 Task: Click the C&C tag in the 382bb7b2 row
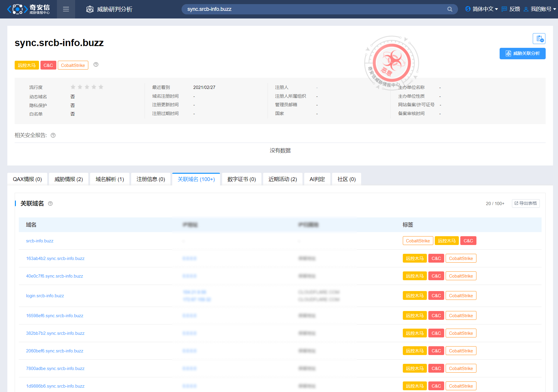point(436,333)
